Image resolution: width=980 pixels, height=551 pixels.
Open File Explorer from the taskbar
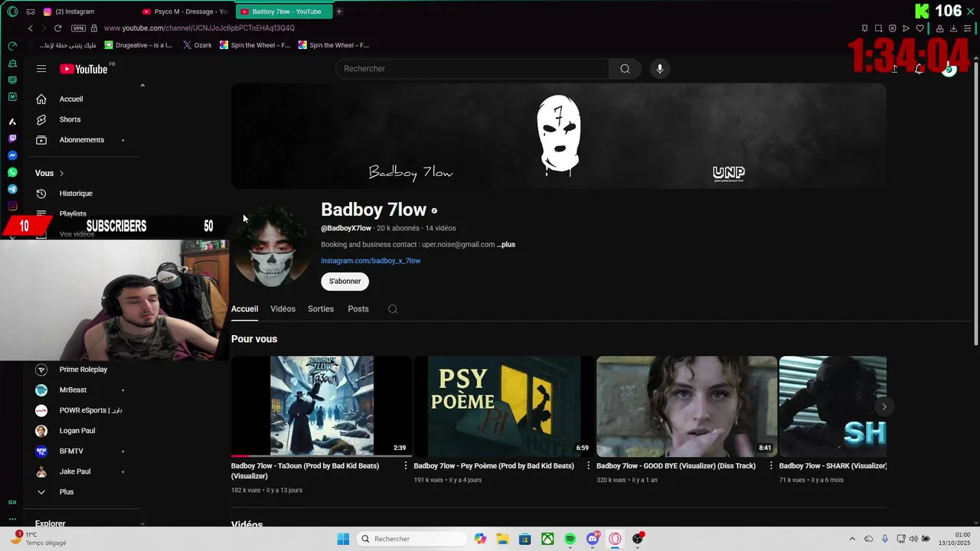[x=502, y=539]
